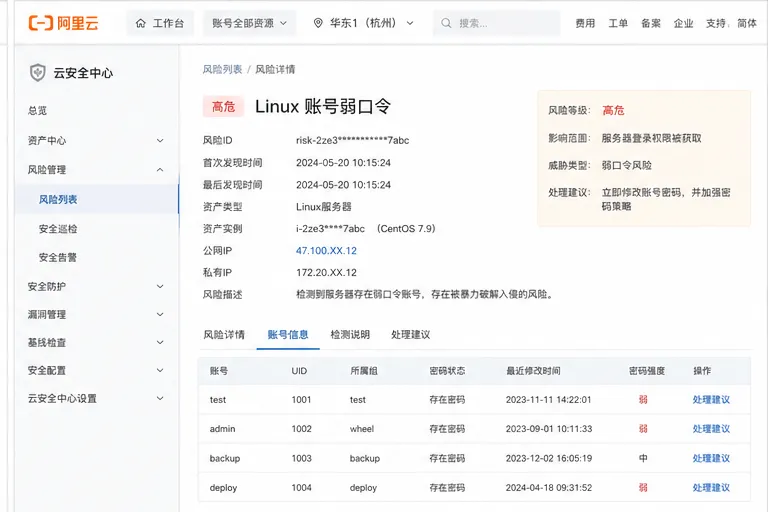Click the risk ID risk-2ze3 value
This screenshot has height=512, width=768.
click(352, 141)
